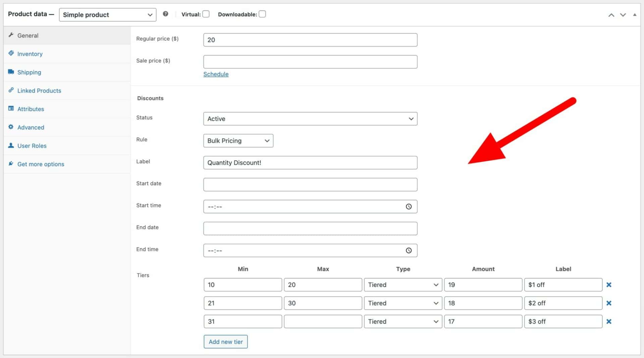The height and width of the screenshot is (358, 644).
Task: Click the User Roles person icon
Action: pyautogui.click(x=11, y=145)
